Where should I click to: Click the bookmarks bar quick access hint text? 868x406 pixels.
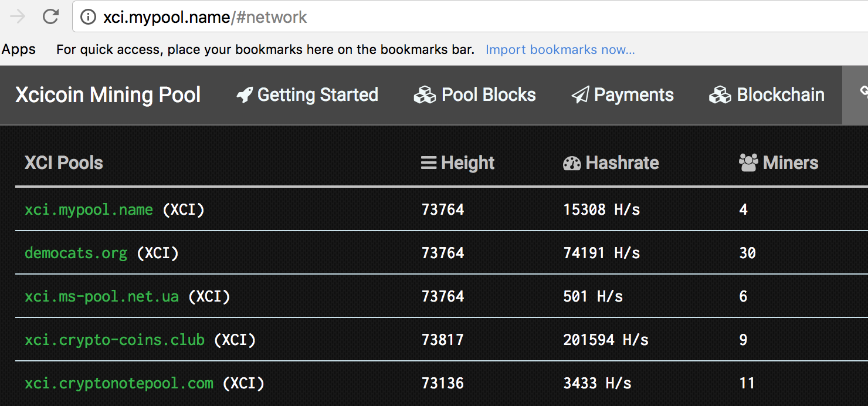coord(265,50)
